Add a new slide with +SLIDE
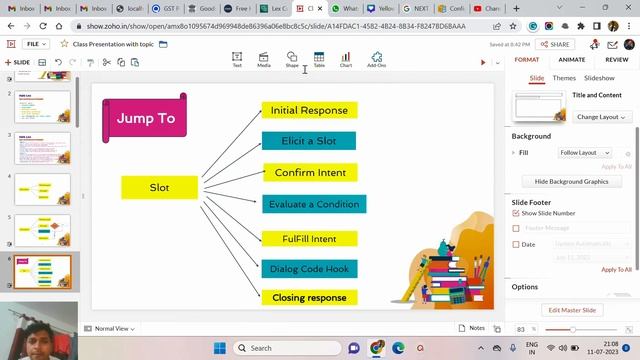 [x=18, y=62]
